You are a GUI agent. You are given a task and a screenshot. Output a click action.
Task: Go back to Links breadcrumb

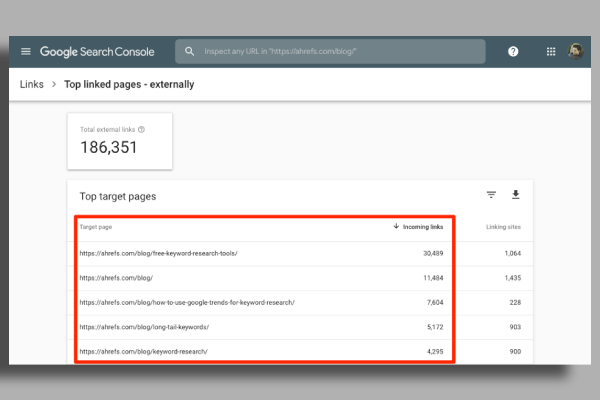(x=32, y=84)
